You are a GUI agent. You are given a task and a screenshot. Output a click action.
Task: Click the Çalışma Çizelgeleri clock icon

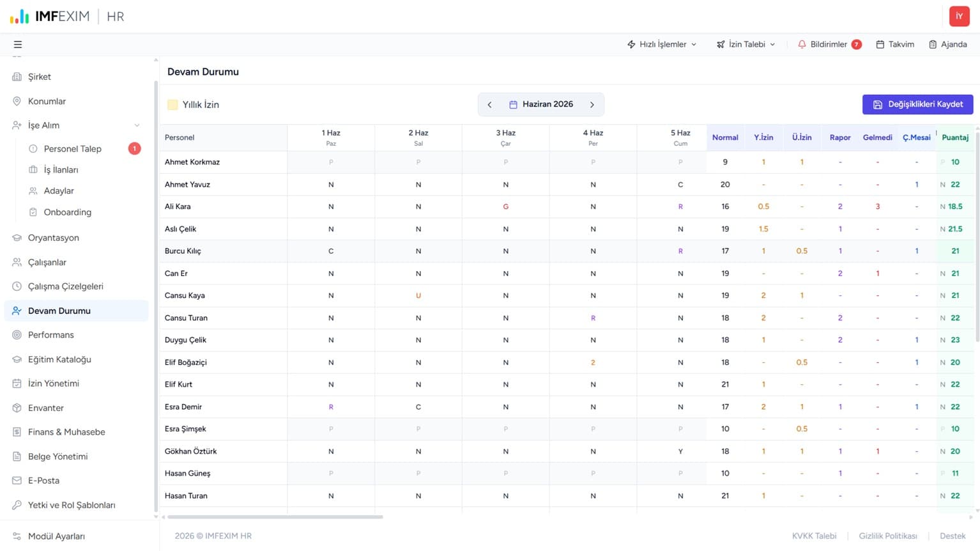click(17, 286)
